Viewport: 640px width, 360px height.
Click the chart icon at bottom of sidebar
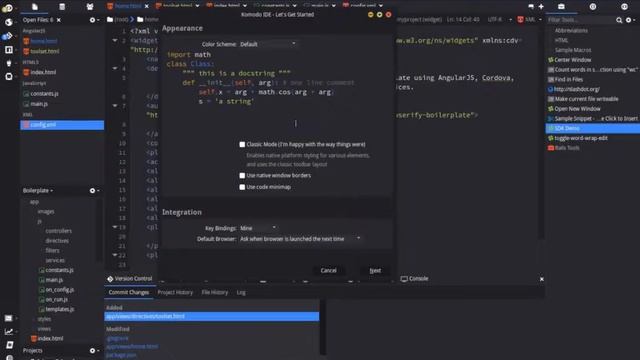[x=9, y=331]
